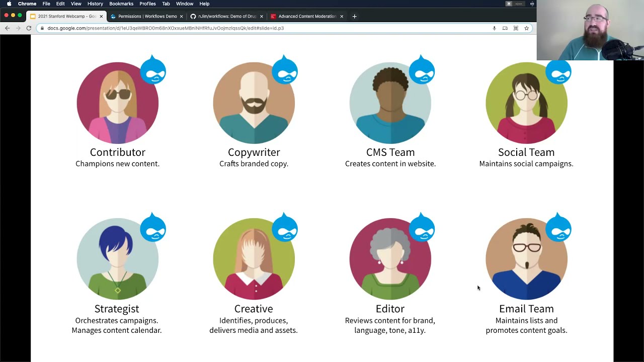Click the Drupal logo on Copywriter avatar
Viewport: 644px width, 362px height.
tap(285, 69)
